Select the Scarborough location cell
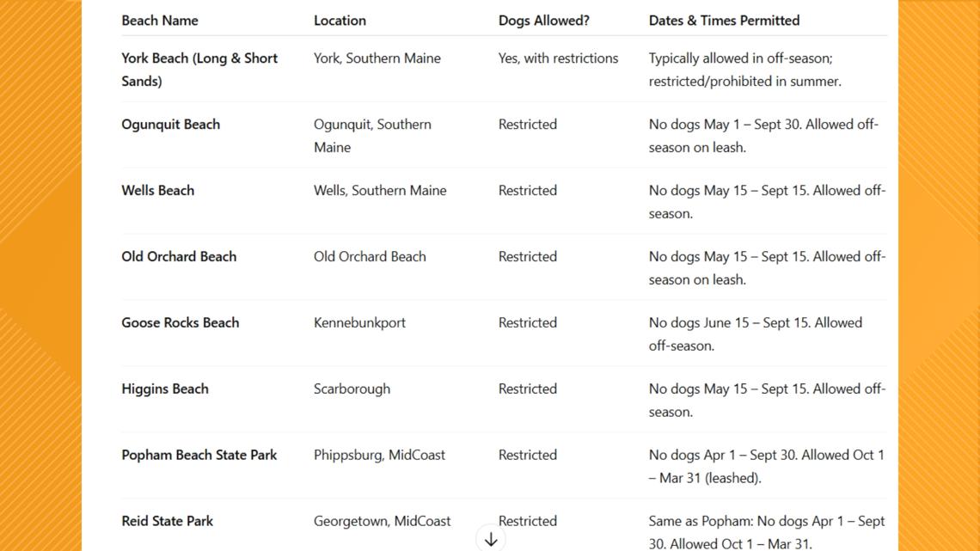980x551 pixels. (x=352, y=389)
